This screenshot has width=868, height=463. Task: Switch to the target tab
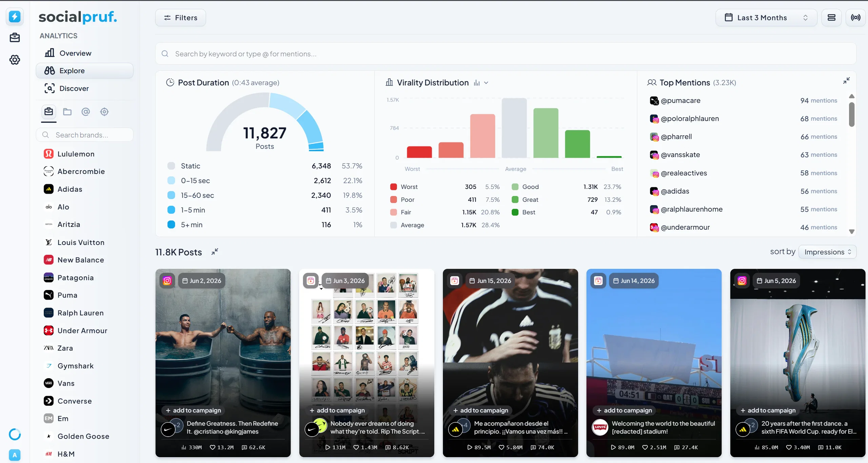pyautogui.click(x=104, y=112)
